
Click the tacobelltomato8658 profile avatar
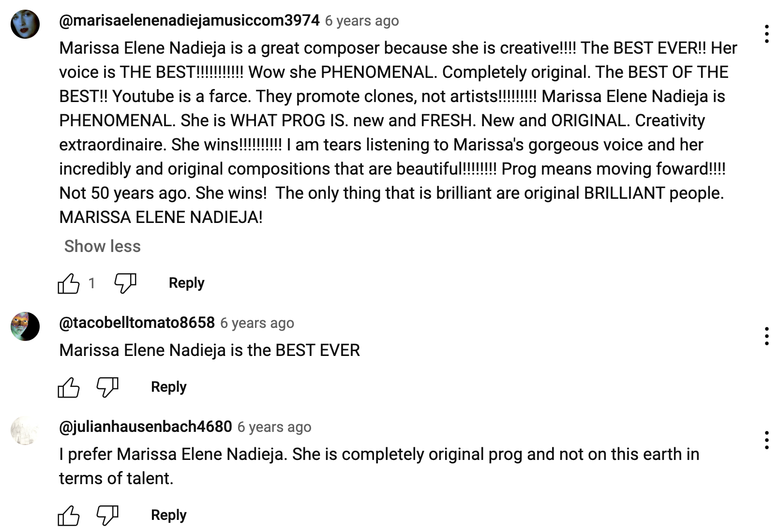(25, 326)
